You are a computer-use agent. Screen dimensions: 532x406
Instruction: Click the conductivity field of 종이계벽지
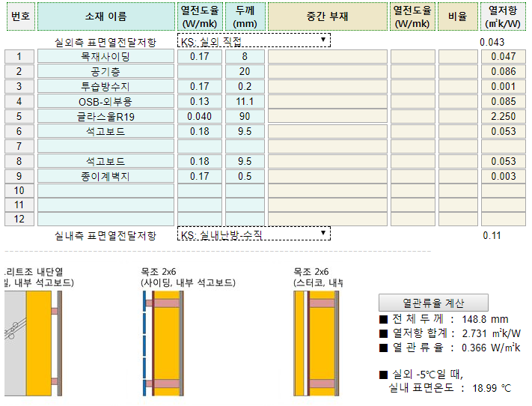(x=200, y=176)
